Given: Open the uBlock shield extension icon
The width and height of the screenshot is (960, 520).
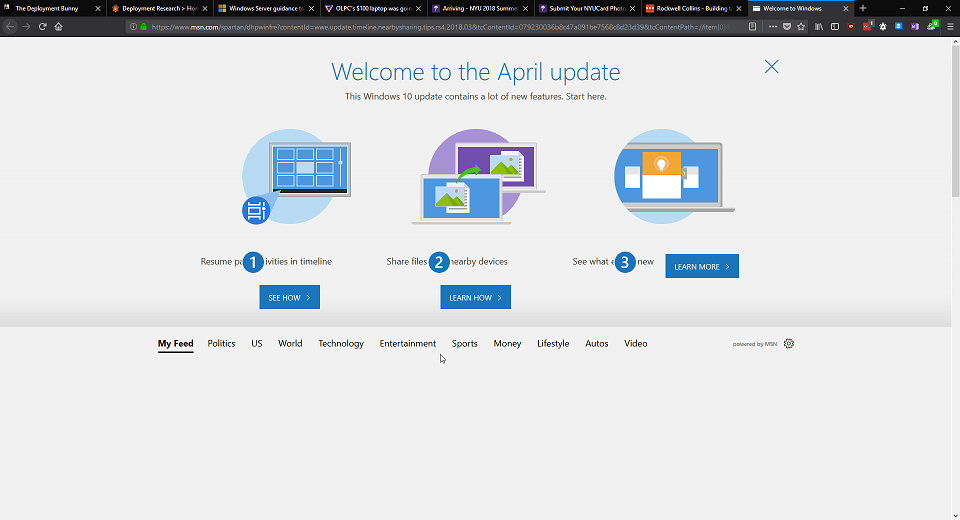Looking at the screenshot, I should point(851,26).
